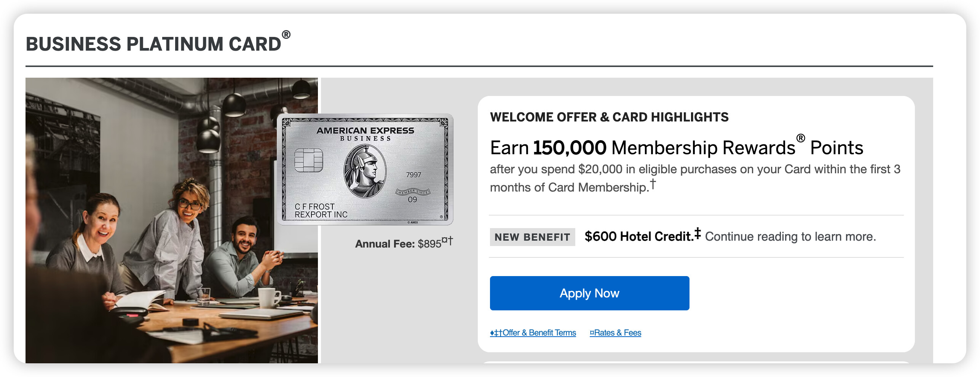Open the Rates & Fees link
This screenshot has width=980, height=377.
click(x=615, y=332)
